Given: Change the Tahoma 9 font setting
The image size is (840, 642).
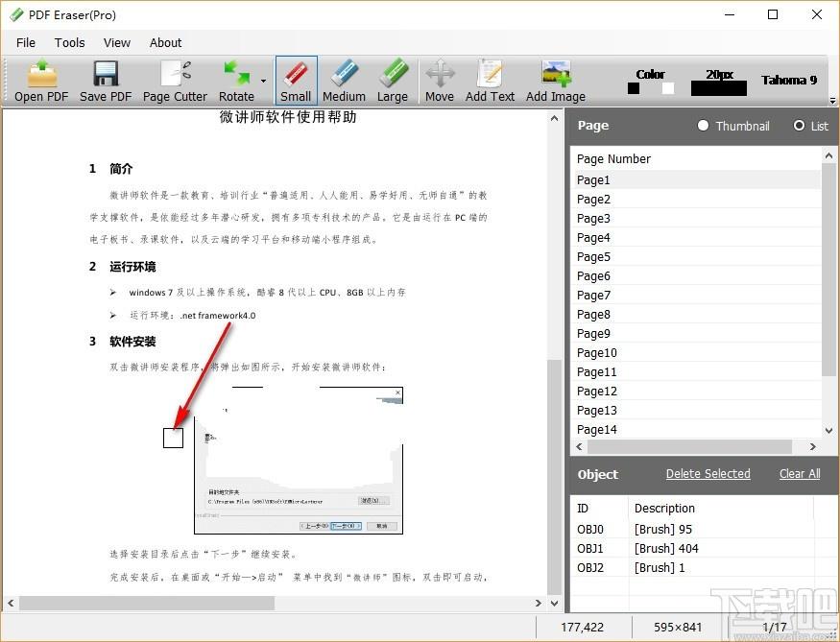Looking at the screenshot, I should (x=789, y=81).
